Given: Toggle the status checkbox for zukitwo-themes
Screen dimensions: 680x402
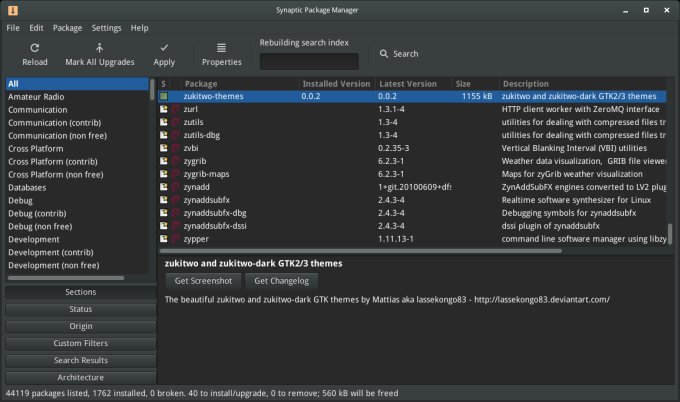Looking at the screenshot, I should (x=164, y=96).
